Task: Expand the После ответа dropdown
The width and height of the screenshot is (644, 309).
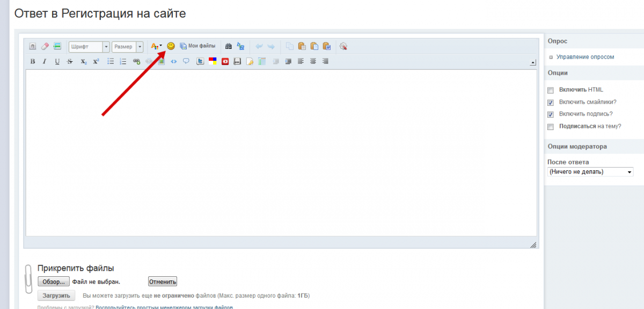Action: point(590,172)
